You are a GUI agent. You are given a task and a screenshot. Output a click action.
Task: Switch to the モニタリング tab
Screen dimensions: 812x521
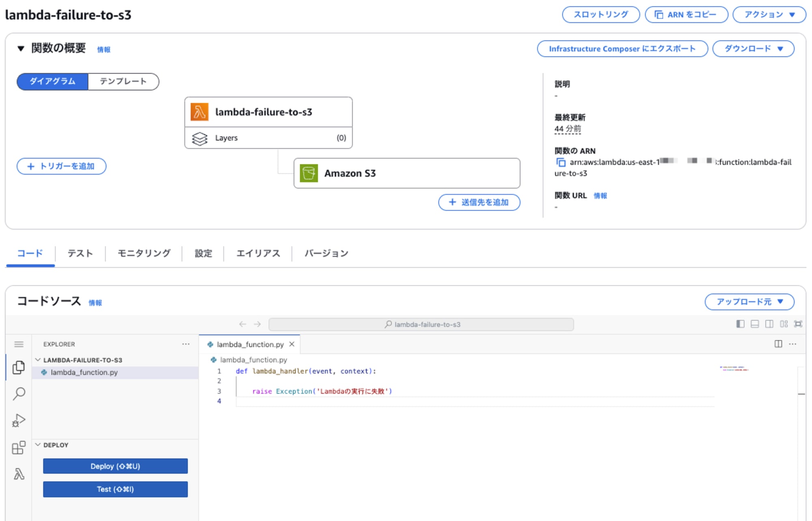pos(144,253)
